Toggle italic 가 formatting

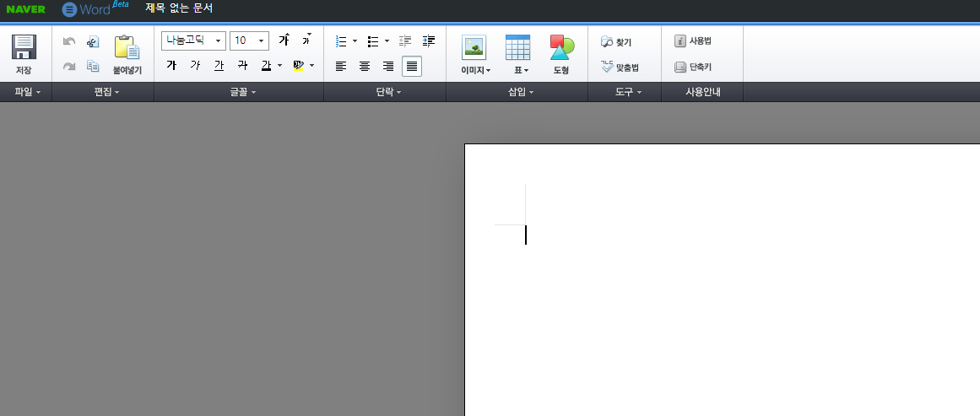[x=195, y=65]
